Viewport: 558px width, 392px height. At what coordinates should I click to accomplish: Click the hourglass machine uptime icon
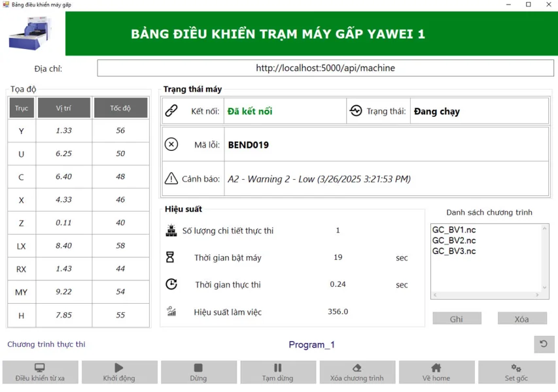[x=170, y=257]
